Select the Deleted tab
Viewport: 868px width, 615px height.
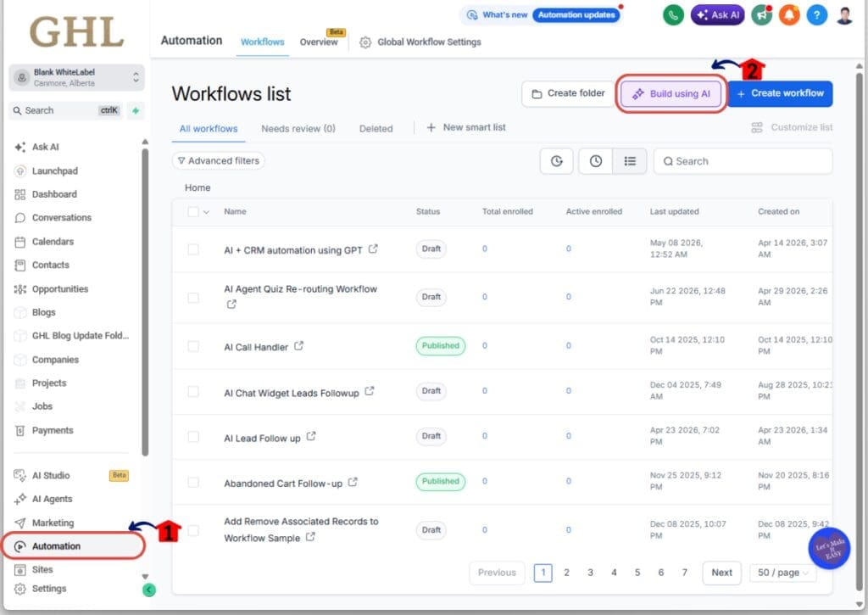coord(376,129)
